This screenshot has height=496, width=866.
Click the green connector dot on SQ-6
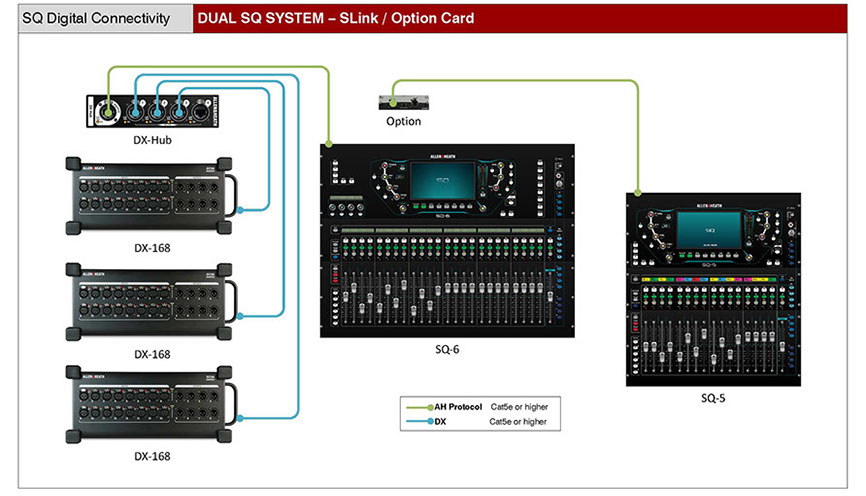point(329,144)
